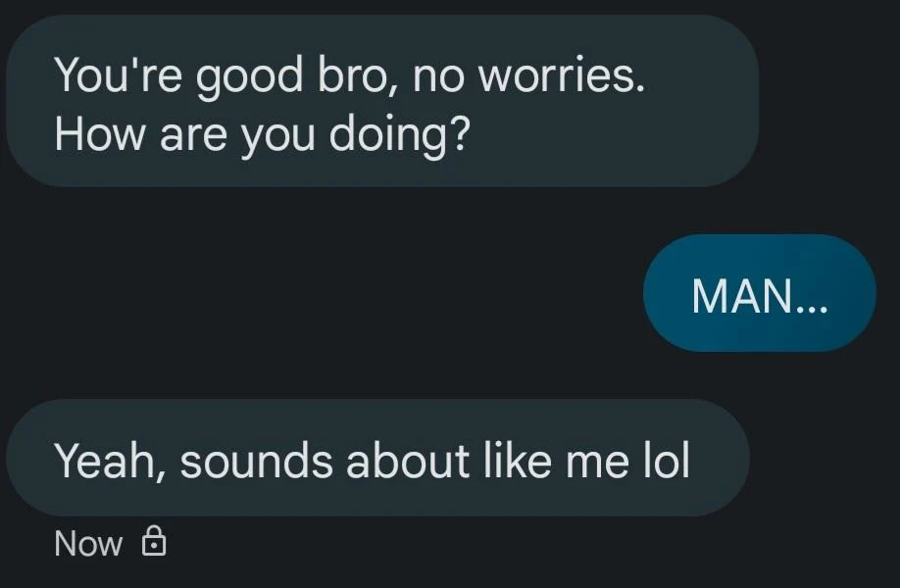Image resolution: width=900 pixels, height=588 pixels.
Task: Click the word "You're" in top bubble
Action: [x=116, y=74]
